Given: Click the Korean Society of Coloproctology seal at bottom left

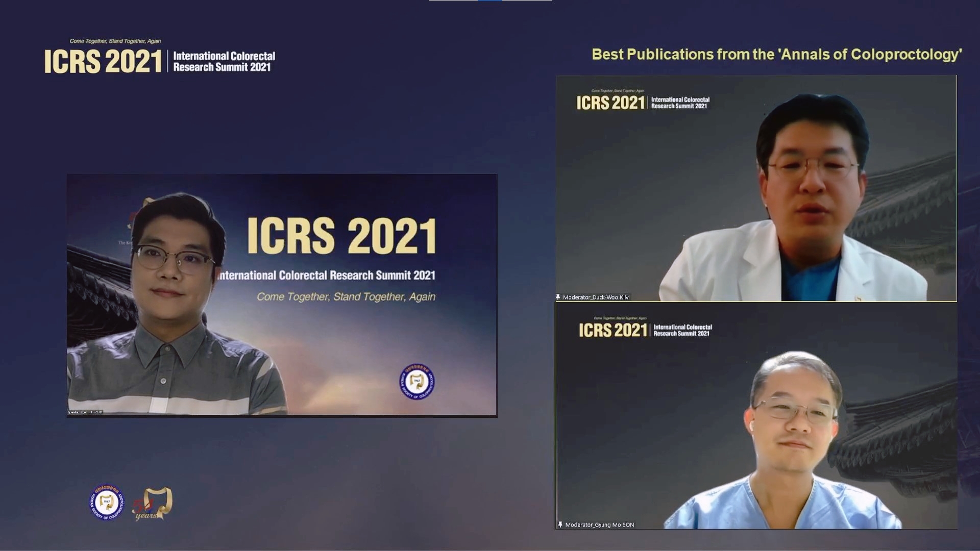Looking at the screenshot, I should click(107, 503).
